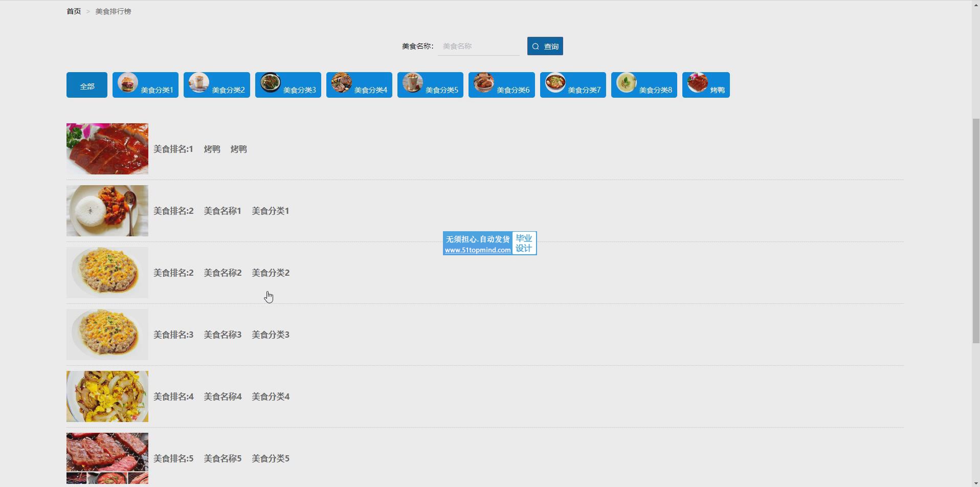Open the roast duck thumbnail ranked 1
The height and width of the screenshot is (487, 980).
tap(107, 149)
